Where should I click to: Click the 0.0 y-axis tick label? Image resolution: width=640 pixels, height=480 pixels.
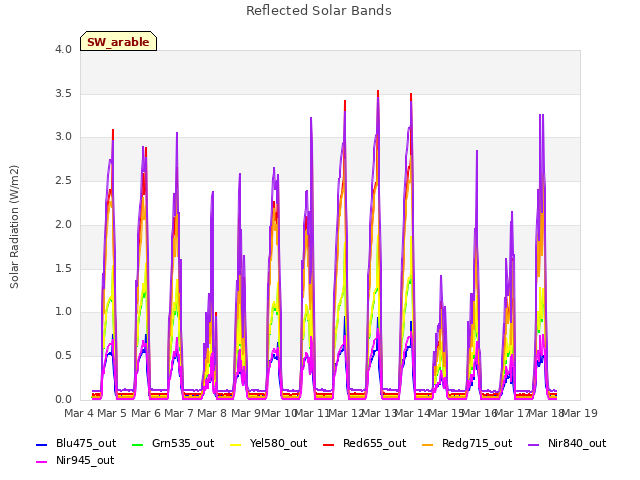63,400
